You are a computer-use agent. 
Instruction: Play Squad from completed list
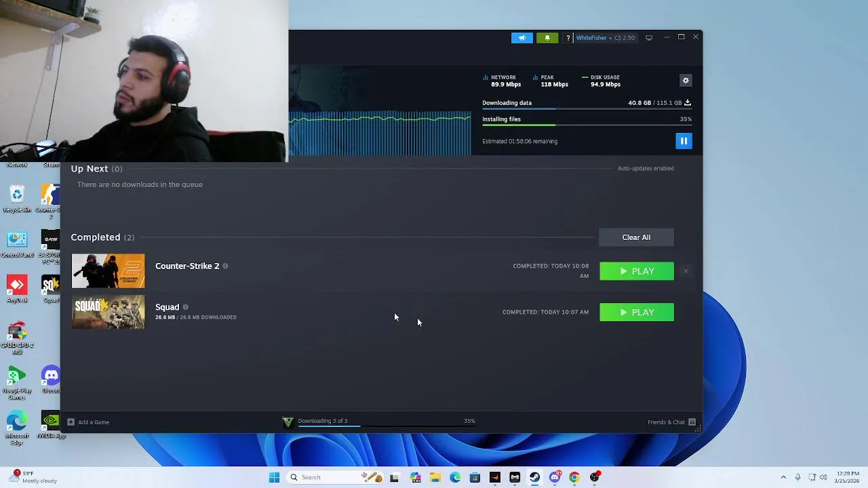click(x=637, y=312)
